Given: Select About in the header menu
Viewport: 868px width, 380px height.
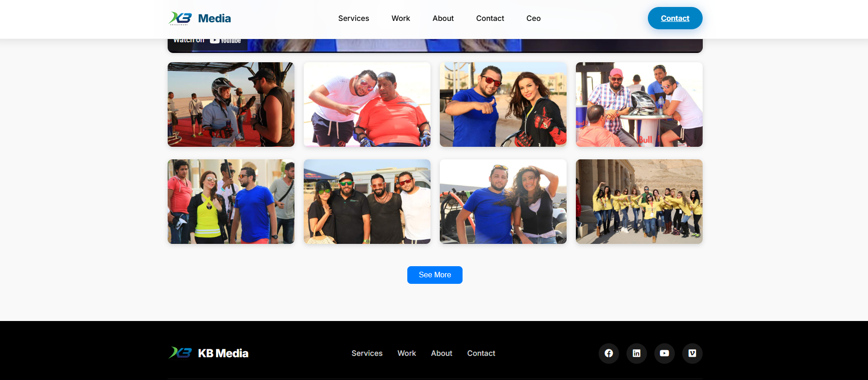Looking at the screenshot, I should pos(443,19).
